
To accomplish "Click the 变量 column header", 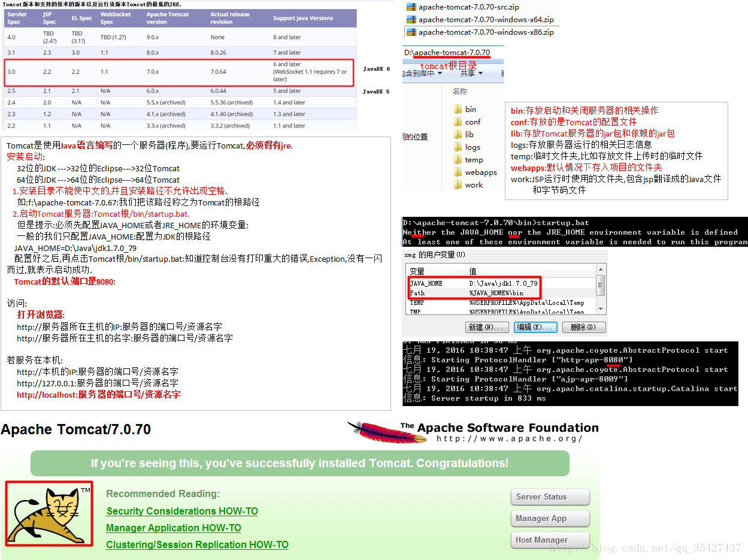I will coord(437,271).
